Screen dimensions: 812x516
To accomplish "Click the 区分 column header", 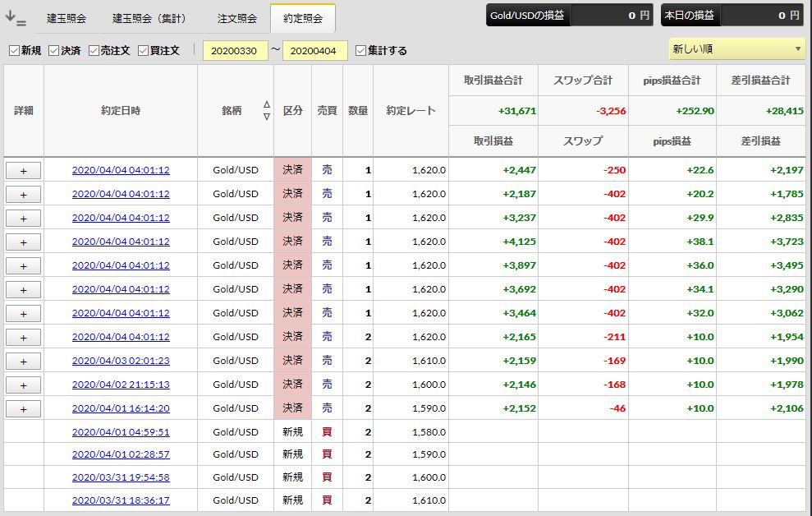I will click(292, 110).
